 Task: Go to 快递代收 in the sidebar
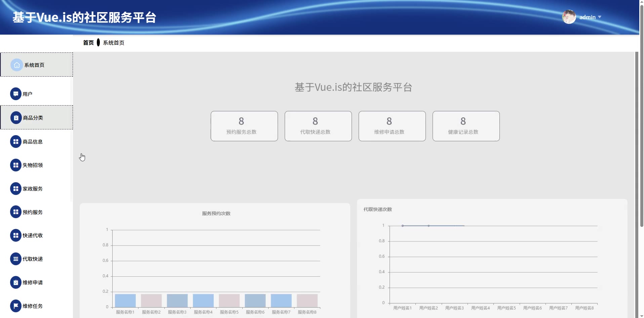click(37, 235)
